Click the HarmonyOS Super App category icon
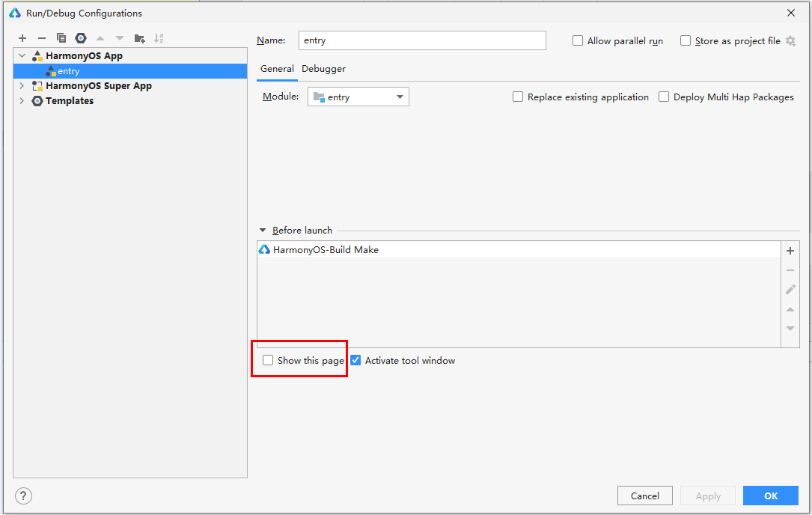The height and width of the screenshot is (515, 812). click(37, 86)
